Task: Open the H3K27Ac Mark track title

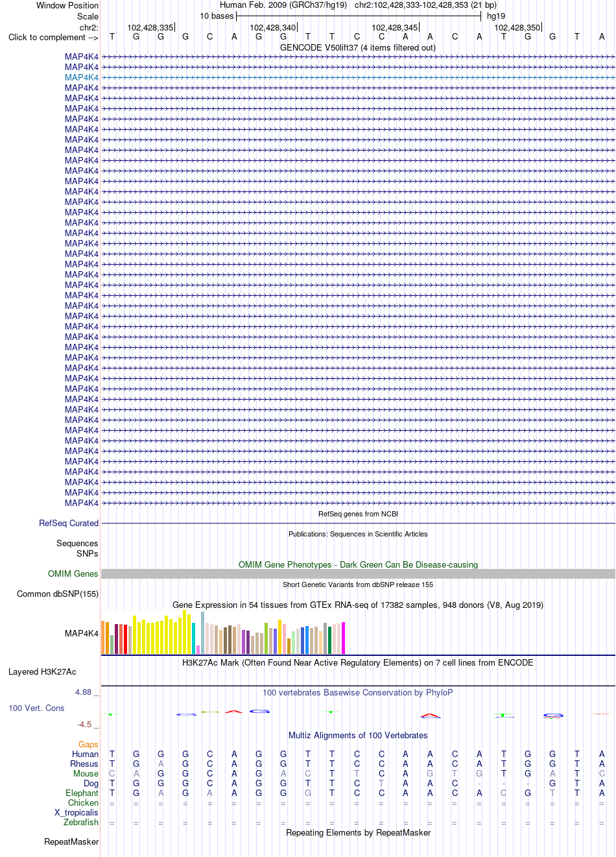Action: pos(358,662)
